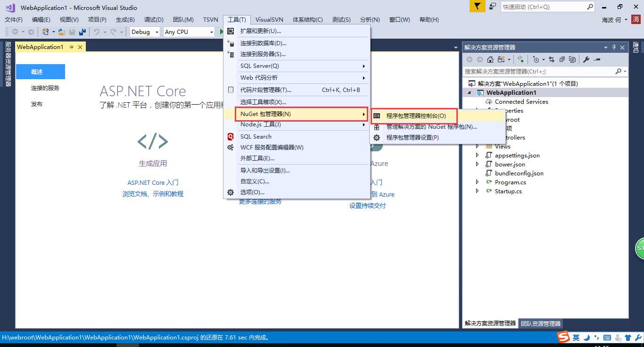Click Pending Changes Filter clock icon

pos(536,59)
